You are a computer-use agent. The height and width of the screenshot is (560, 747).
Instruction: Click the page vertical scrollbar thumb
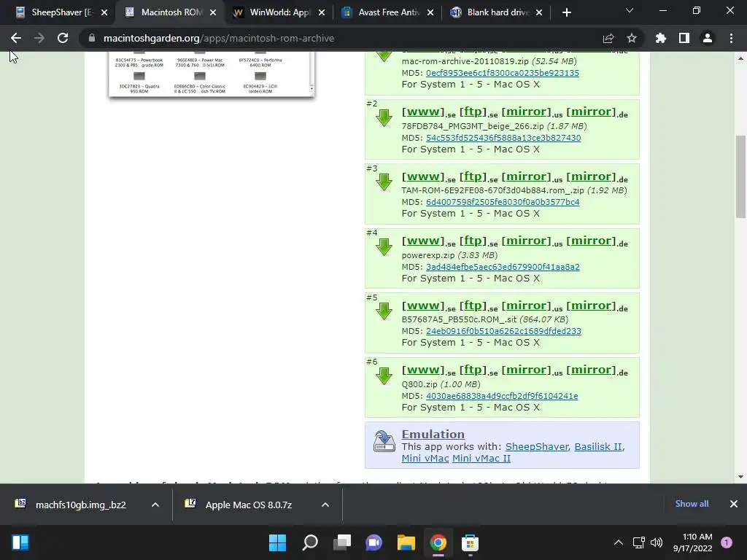click(x=740, y=176)
